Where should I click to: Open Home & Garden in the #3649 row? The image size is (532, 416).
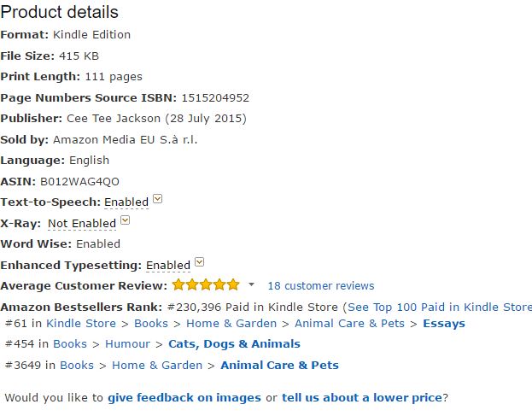tap(157, 365)
